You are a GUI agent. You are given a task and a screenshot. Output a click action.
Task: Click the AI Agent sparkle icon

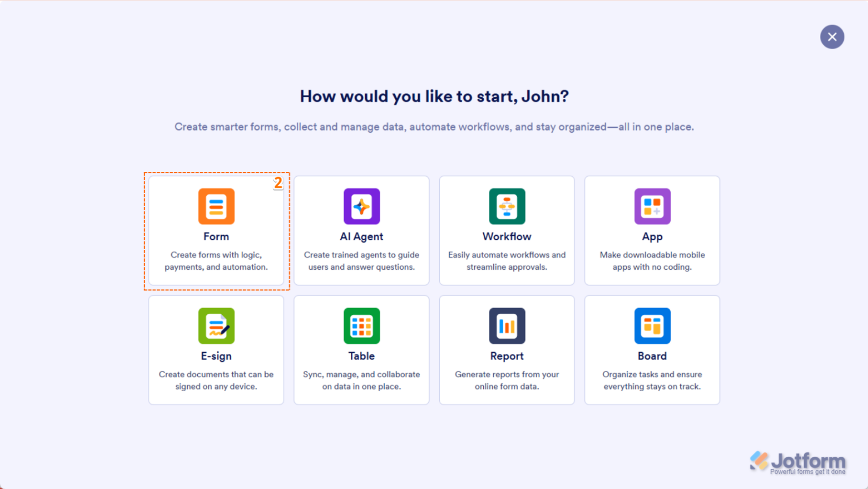click(361, 206)
